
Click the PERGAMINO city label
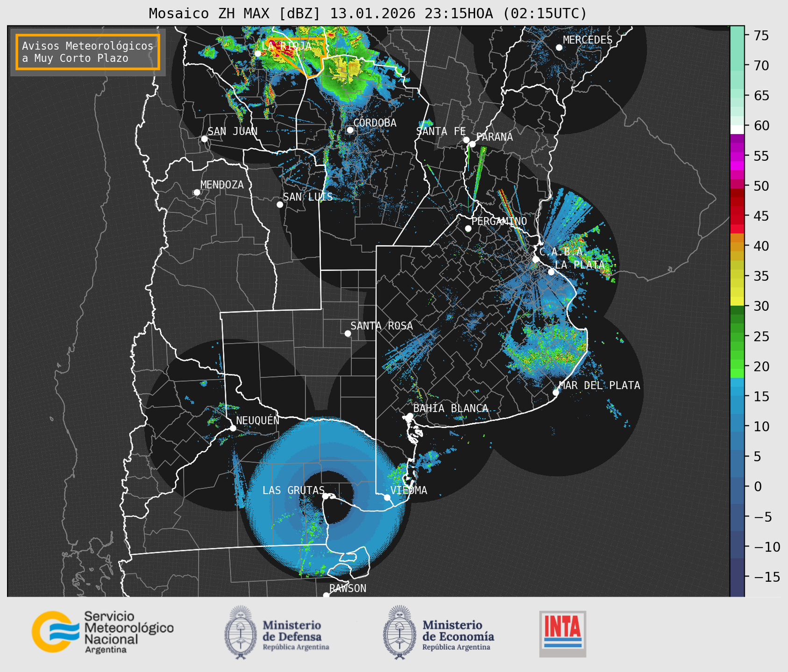coord(499,221)
